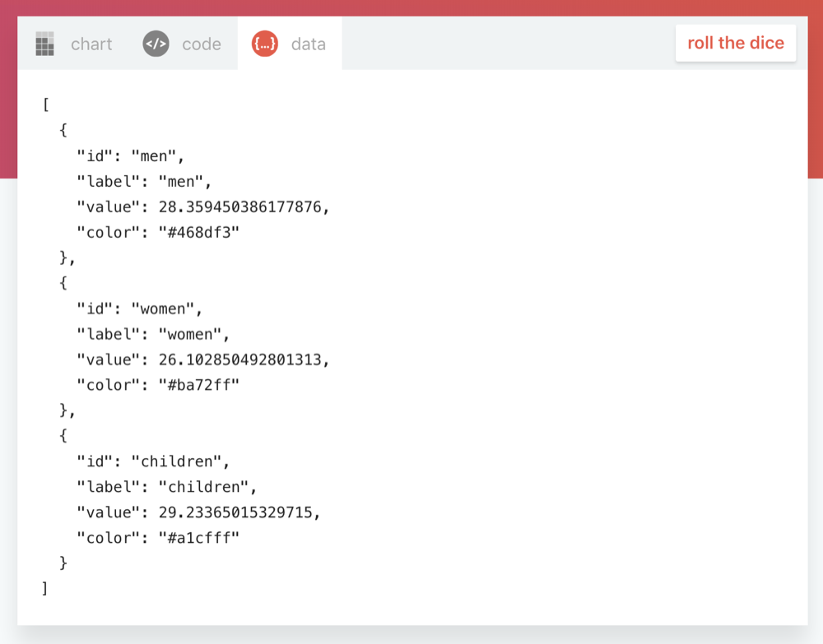Click the "label": "children" line
Image resolution: width=823 pixels, height=644 pixels.
[167, 487]
